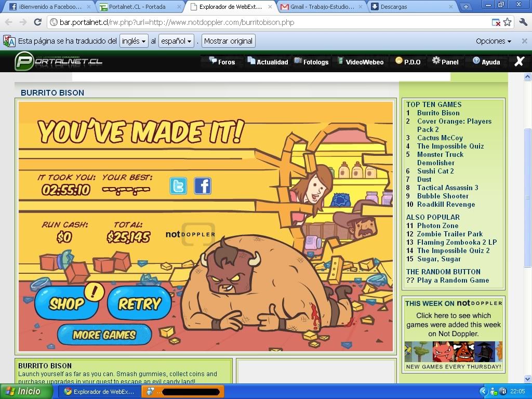Image resolution: width=532 pixels, height=399 pixels.
Task: Open Photon Zone link
Action: pos(437,225)
